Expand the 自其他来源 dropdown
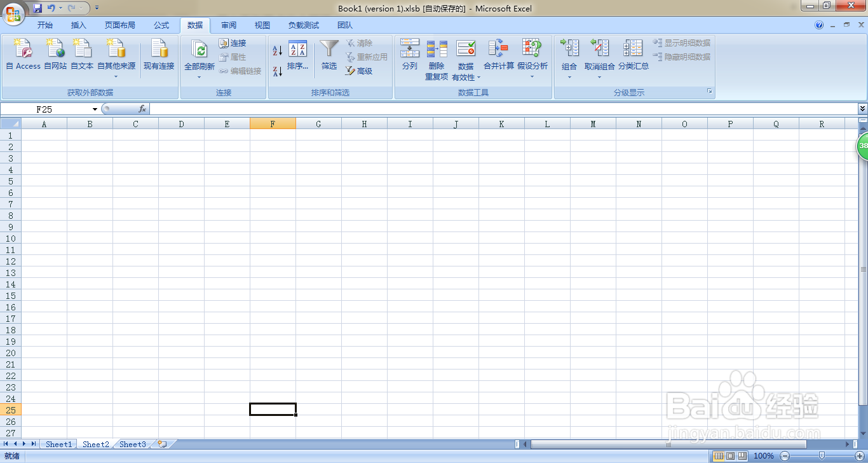868x463 pixels. coord(116,77)
